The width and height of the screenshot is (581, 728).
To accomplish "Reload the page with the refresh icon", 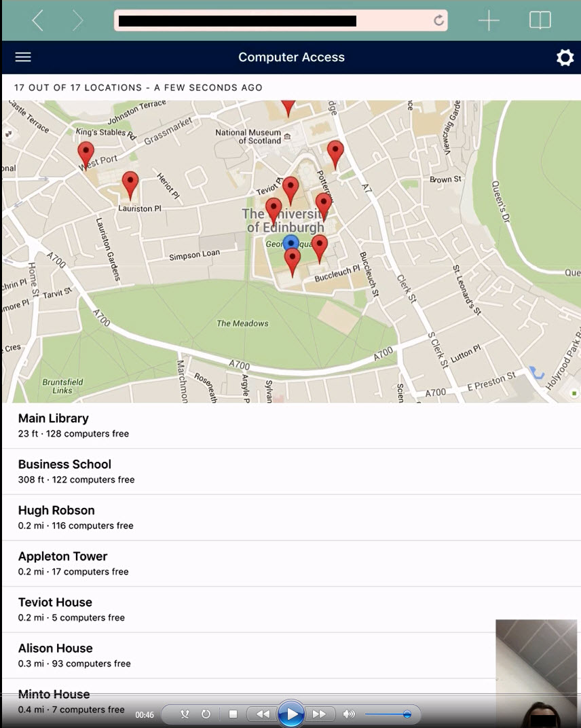I will point(438,20).
